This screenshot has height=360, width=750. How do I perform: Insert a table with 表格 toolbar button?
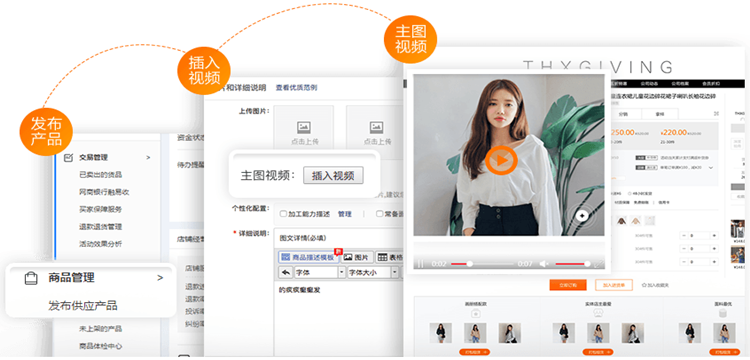pyautogui.click(x=390, y=257)
